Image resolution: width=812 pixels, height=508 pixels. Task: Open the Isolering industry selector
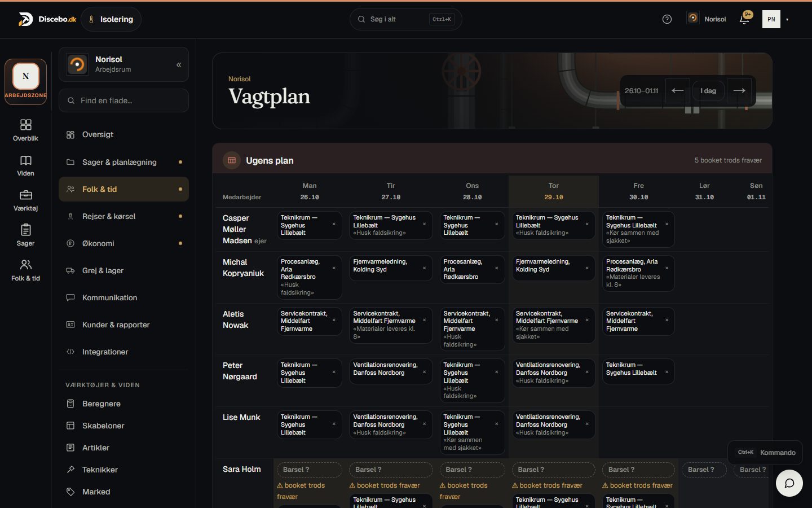pos(111,19)
